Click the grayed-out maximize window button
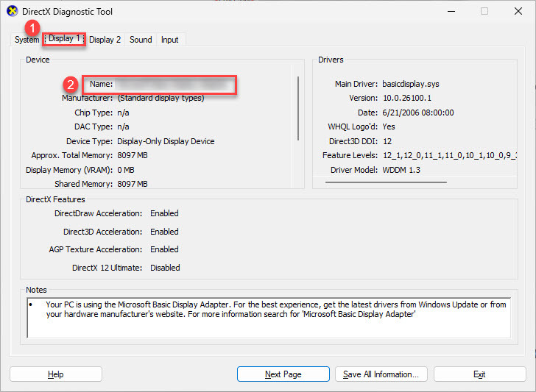The width and height of the screenshot is (536, 392). point(484,12)
